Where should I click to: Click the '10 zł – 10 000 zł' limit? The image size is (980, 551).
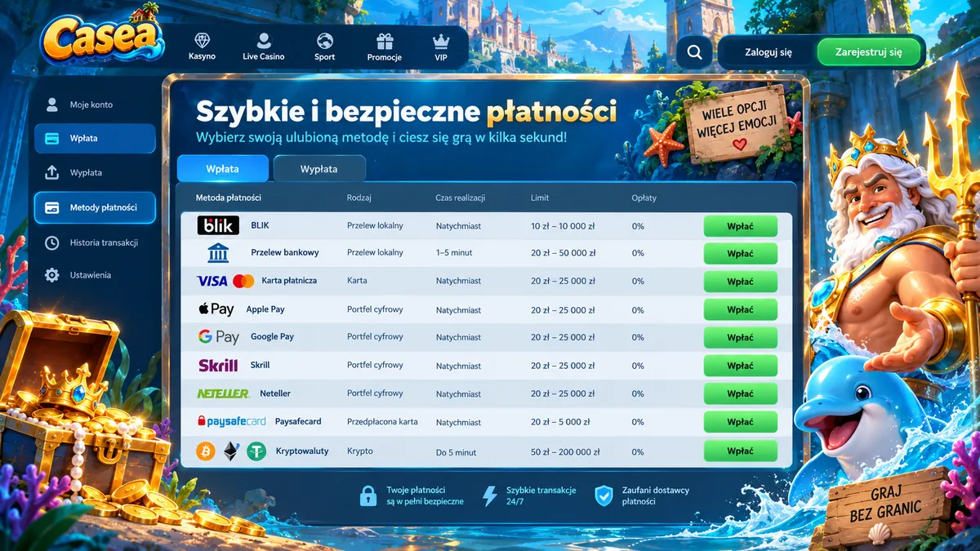(x=563, y=225)
